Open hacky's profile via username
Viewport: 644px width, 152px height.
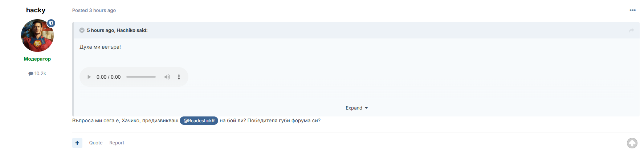tap(36, 10)
